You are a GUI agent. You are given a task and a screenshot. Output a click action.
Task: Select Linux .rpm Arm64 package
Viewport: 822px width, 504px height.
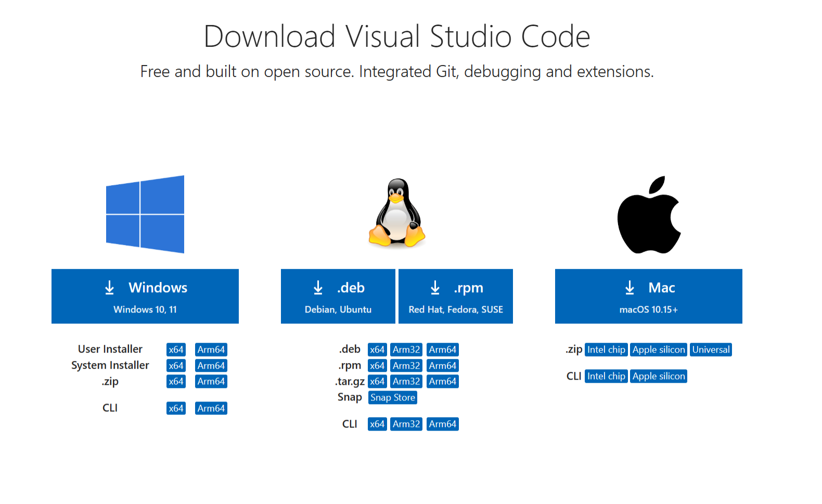(443, 366)
